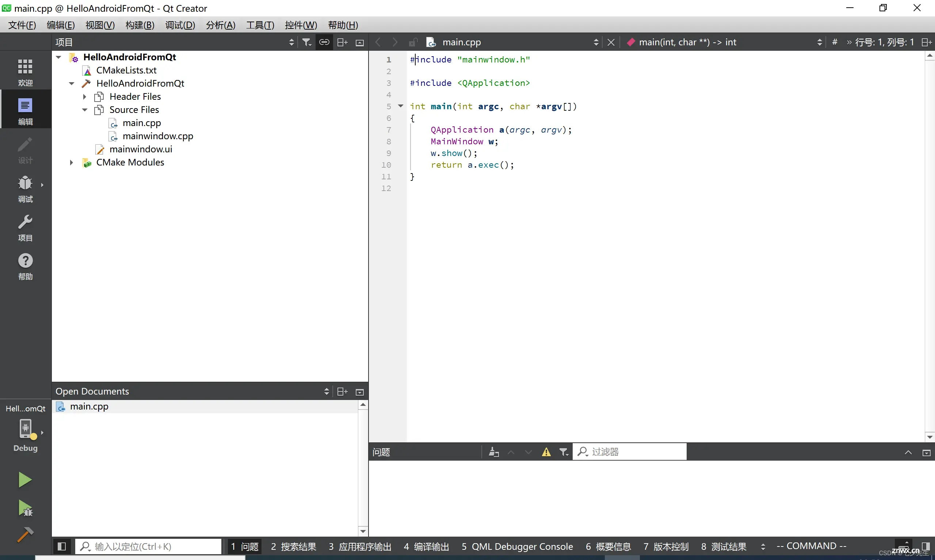
Task: Split the editor view
Action: point(927,42)
